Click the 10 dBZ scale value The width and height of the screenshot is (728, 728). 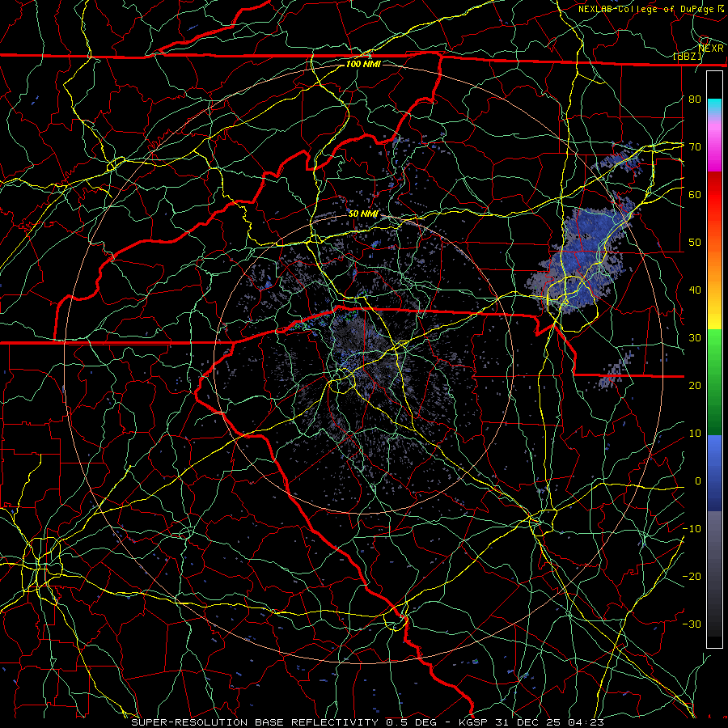point(695,434)
